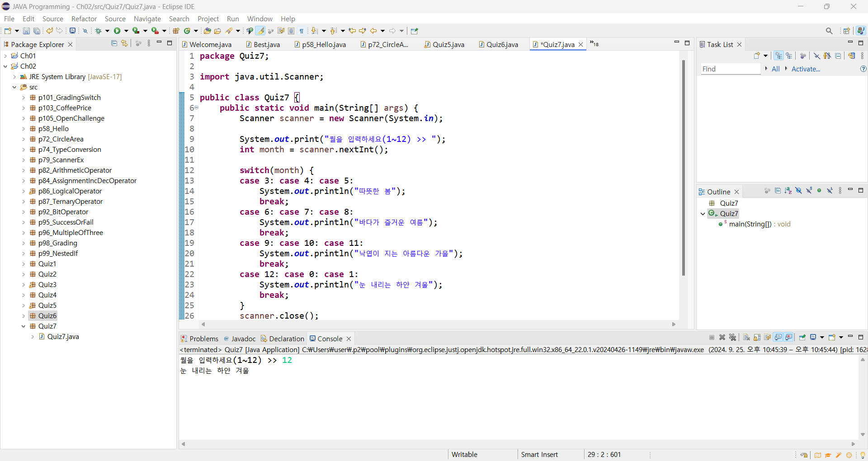Toggle Link with Editor in Package Explorer
The width and height of the screenshot is (868, 461).
(x=124, y=43)
